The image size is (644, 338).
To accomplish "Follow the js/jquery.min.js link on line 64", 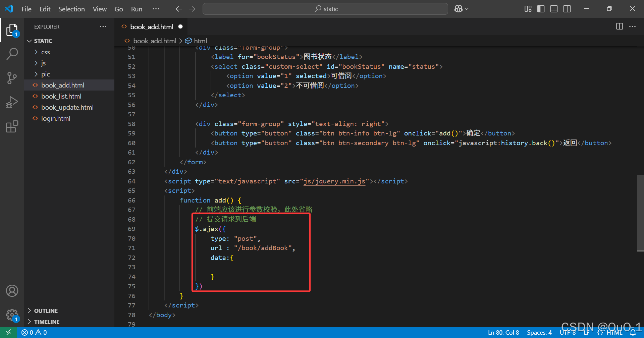I will click(x=334, y=181).
